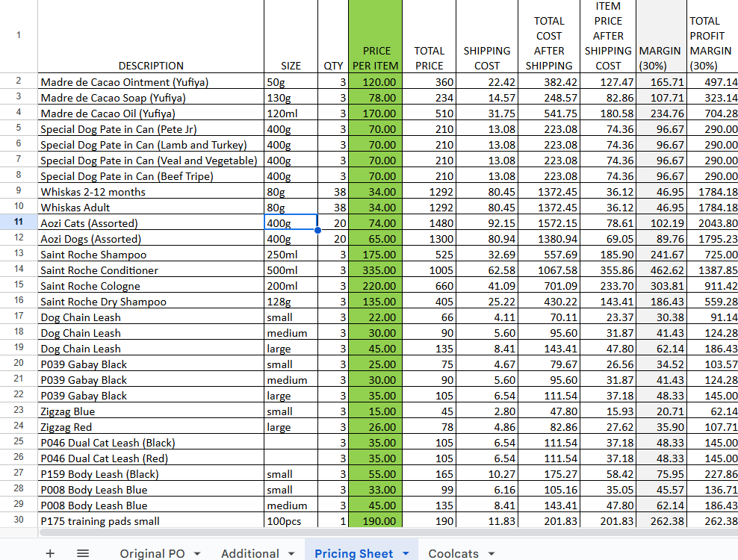Select P046 Dual Cat Leash (Red) cell
The height and width of the screenshot is (560, 738).
tap(151, 458)
